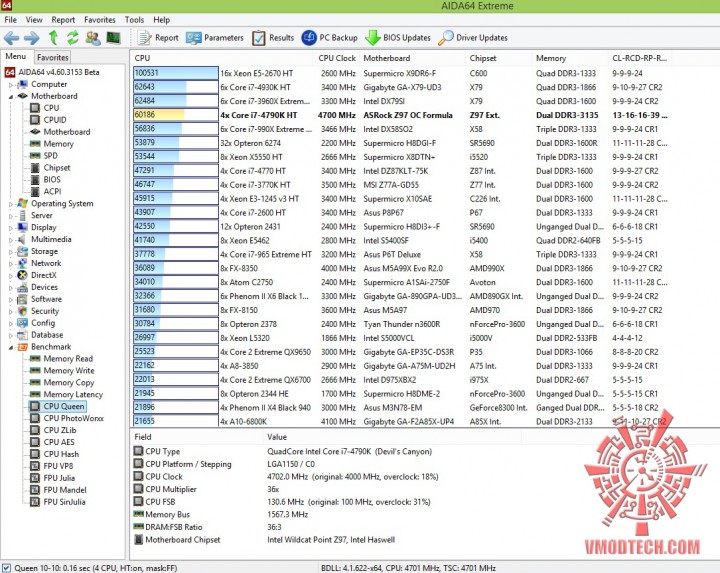This screenshot has width=720, height=573.
Task: Open the File menu
Action: pyautogui.click(x=11, y=20)
